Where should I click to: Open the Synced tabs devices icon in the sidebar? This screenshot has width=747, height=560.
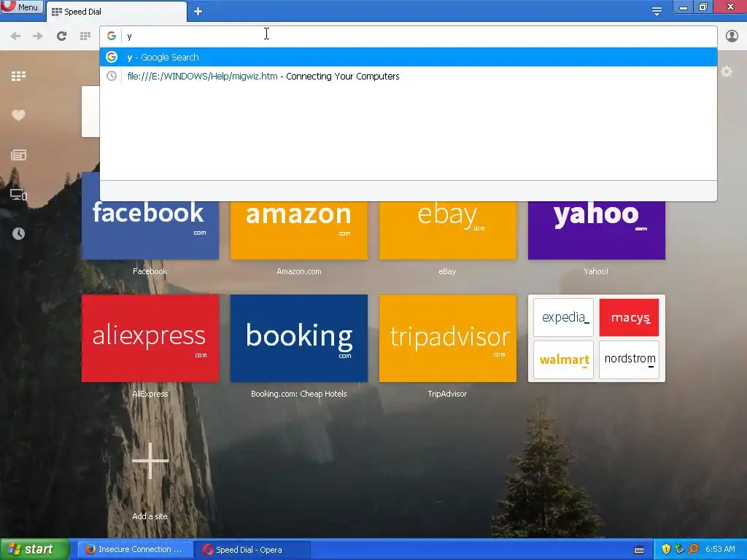(18, 194)
